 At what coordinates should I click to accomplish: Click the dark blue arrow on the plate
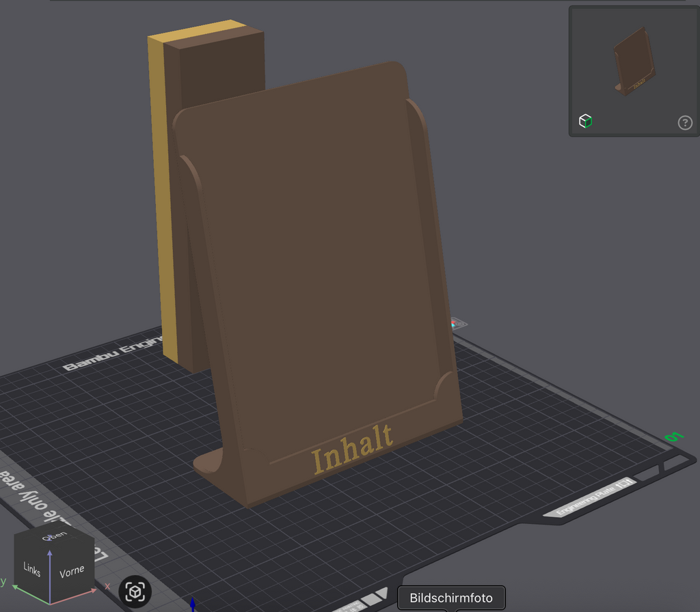tap(192, 604)
